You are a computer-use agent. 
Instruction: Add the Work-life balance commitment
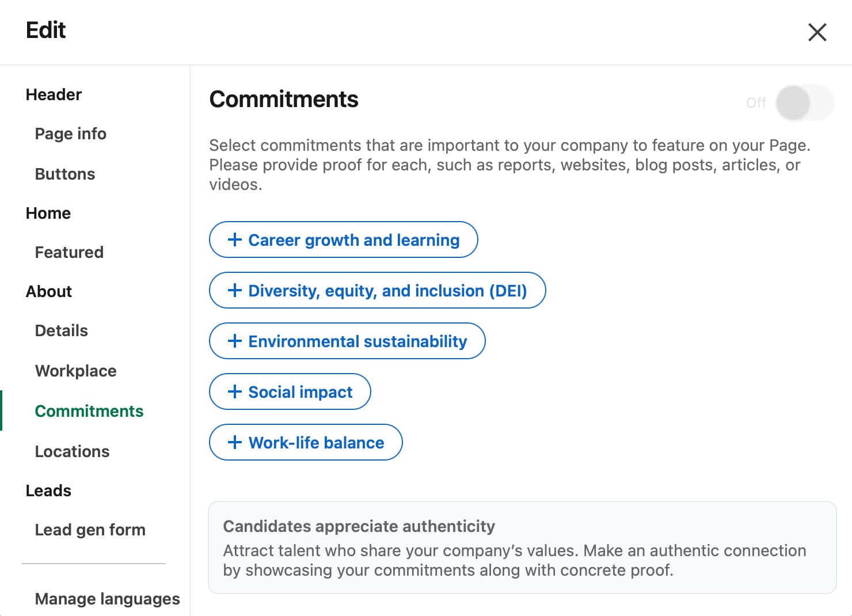tap(306, 442)
